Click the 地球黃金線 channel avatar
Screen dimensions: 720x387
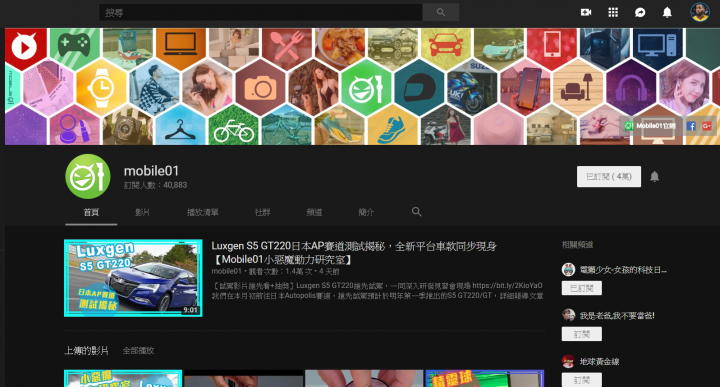click(x=568, y=361)
